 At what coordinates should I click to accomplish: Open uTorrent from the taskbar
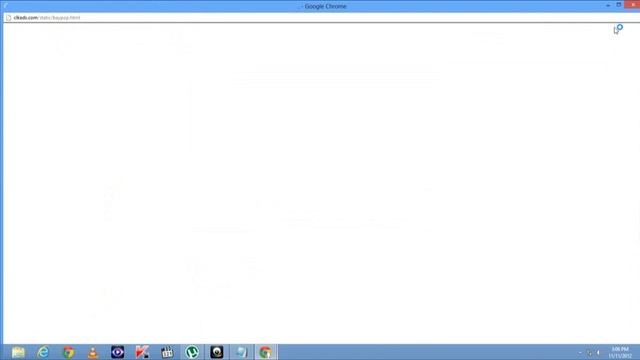[192, 352]
